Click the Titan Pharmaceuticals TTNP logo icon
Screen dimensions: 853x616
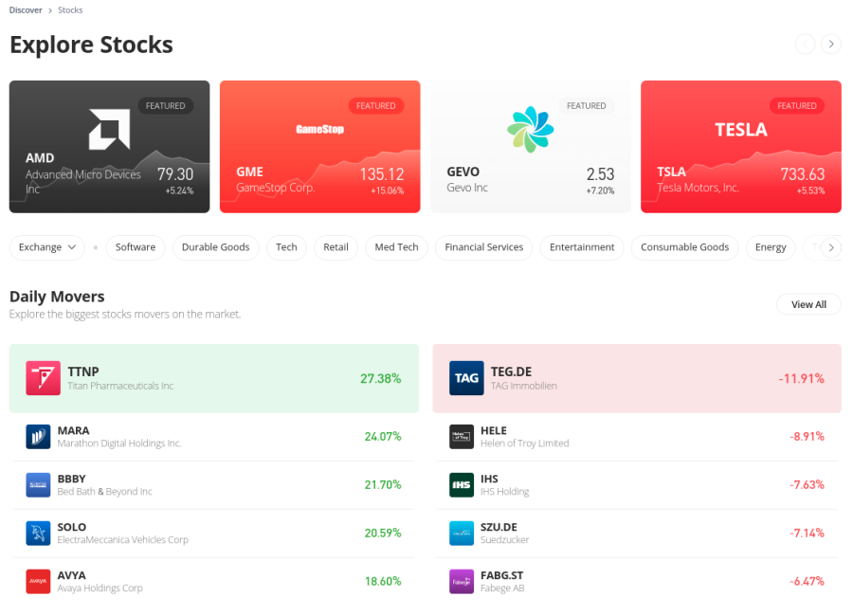pos(43,378)
